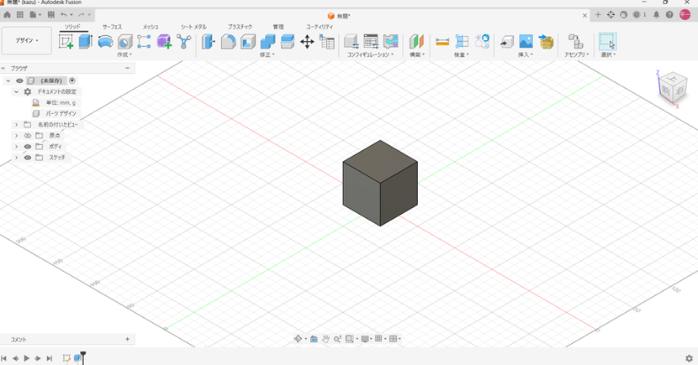The image size is (698, 365).
Task: Switch to the プラスチック tab
Action: tap(240, 27)
